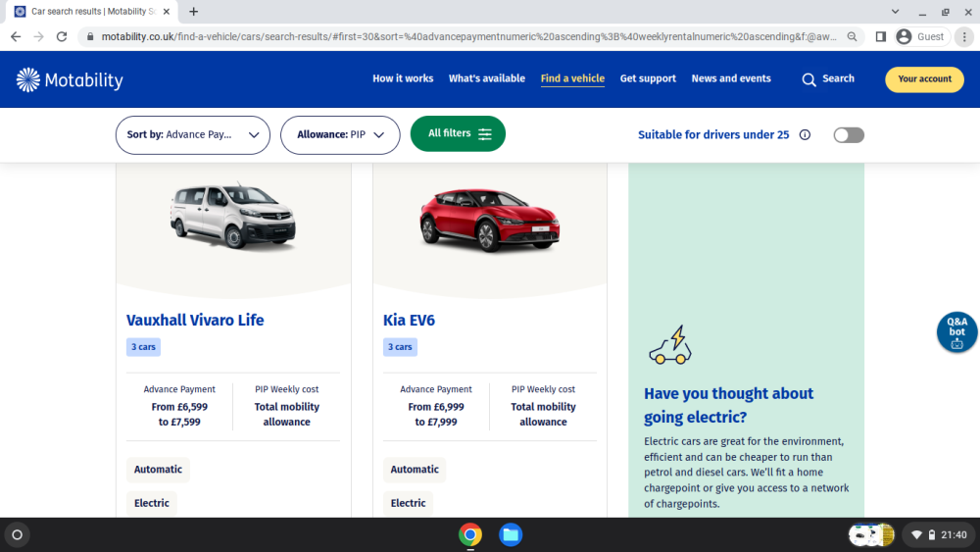This screenshot has height=552, width=980.
Task: Click the search magnifier icon in site header
Action: [808, 79]
